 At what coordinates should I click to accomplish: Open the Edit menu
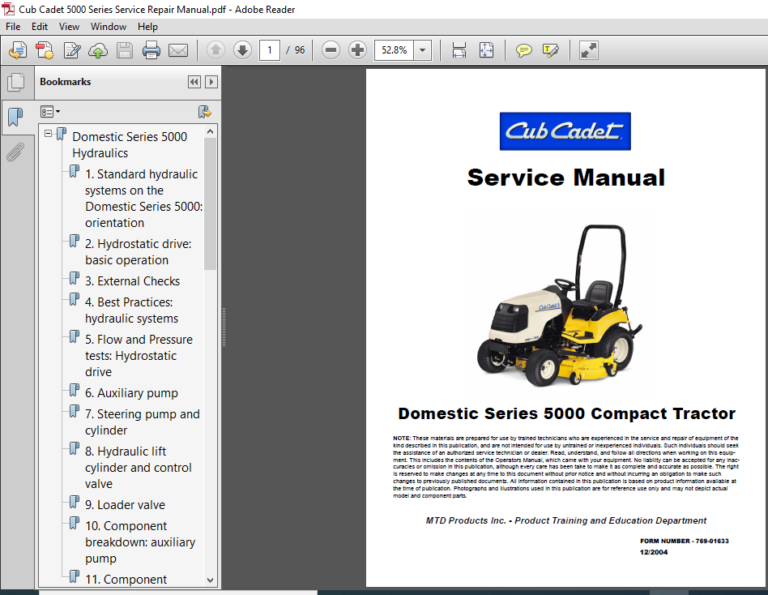pyautogui.click(x=40, y=26)
